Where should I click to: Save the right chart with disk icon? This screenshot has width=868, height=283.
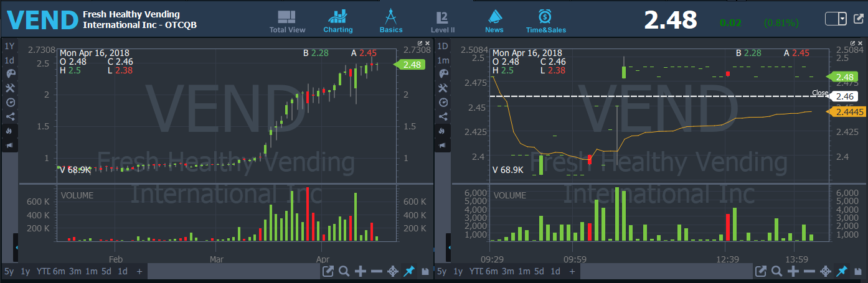[x=857, y=271]
